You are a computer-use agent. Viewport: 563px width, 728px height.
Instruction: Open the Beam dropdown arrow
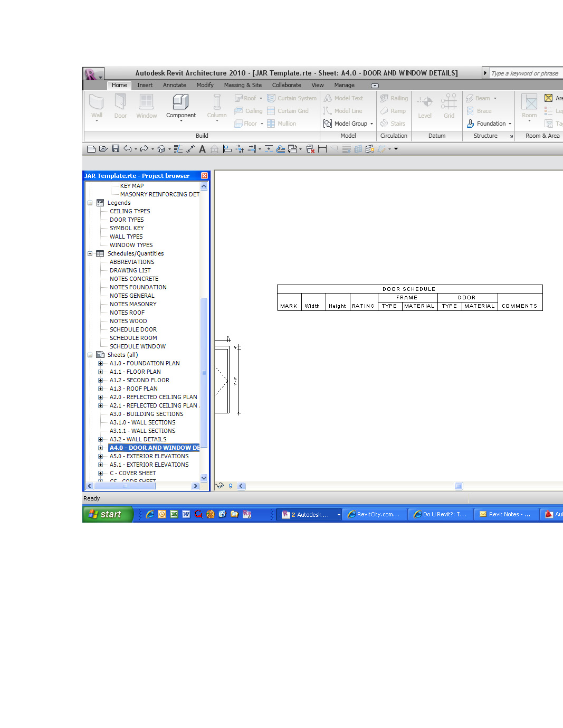[x=495, y=98]
